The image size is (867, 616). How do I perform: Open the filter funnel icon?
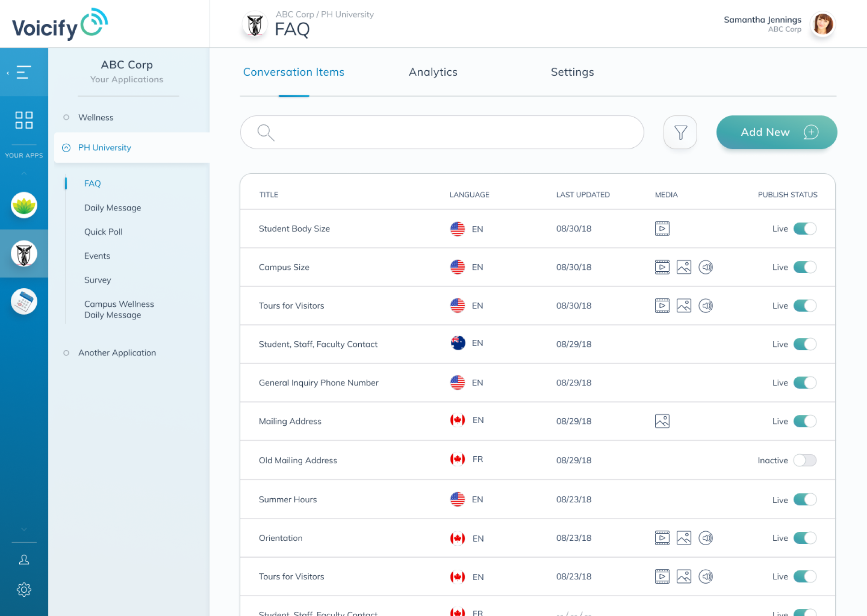tap(680, 133)
